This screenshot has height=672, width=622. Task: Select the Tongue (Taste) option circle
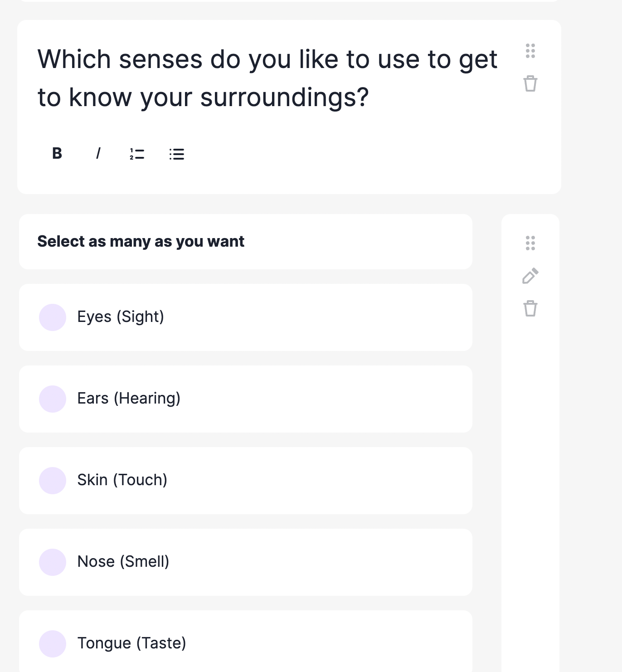pyautogui.click(x=53, y=644)
